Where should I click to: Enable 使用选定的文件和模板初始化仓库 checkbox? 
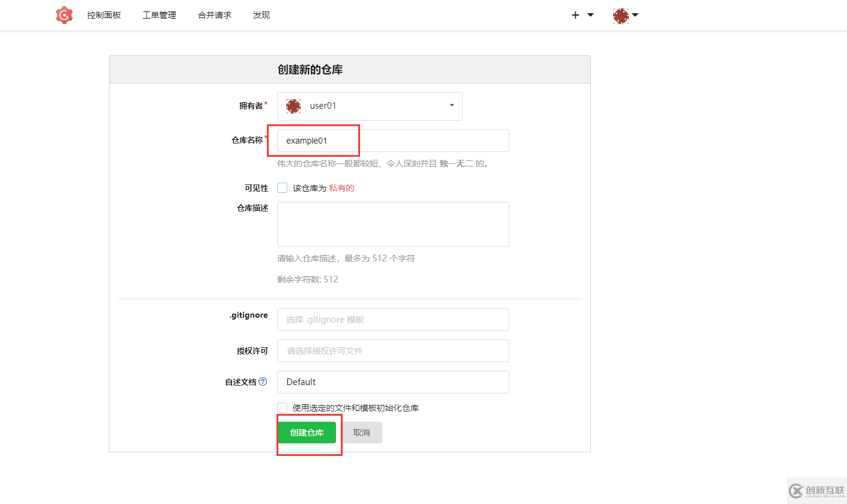(282, 408)
